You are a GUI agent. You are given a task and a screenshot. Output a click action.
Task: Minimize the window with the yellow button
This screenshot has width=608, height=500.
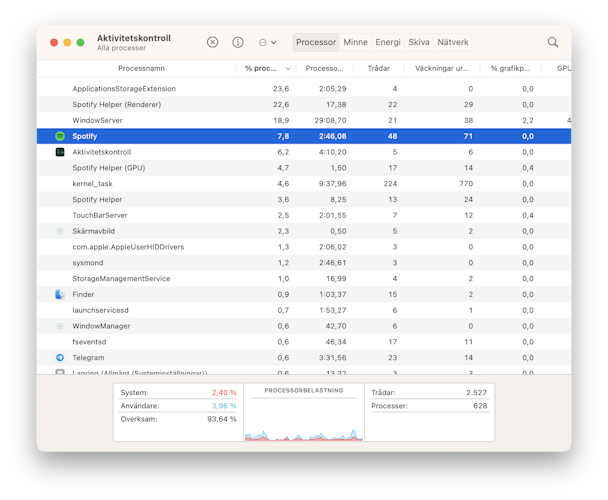click(x=67, y=42)
